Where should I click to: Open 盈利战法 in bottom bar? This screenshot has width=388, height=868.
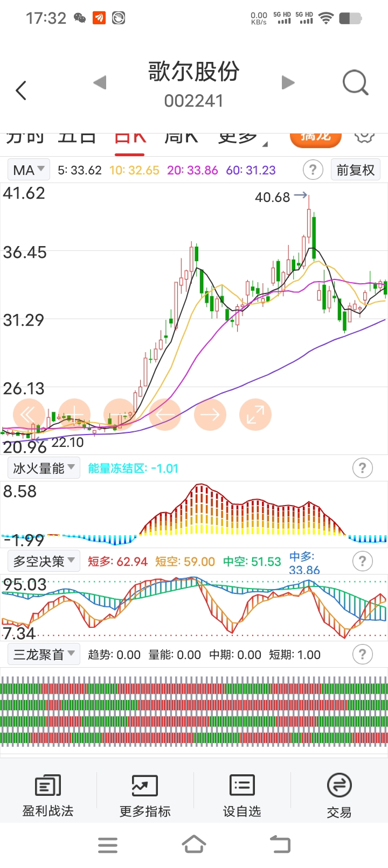coord(48,796)
